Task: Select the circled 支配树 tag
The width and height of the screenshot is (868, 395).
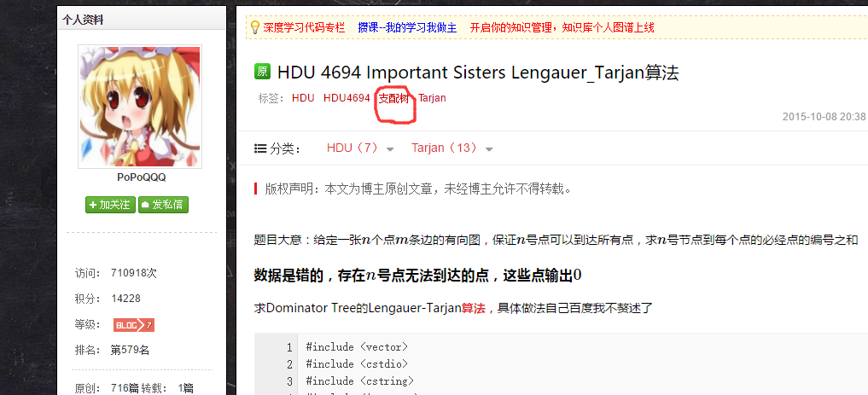Action: [x=393, y=98]
